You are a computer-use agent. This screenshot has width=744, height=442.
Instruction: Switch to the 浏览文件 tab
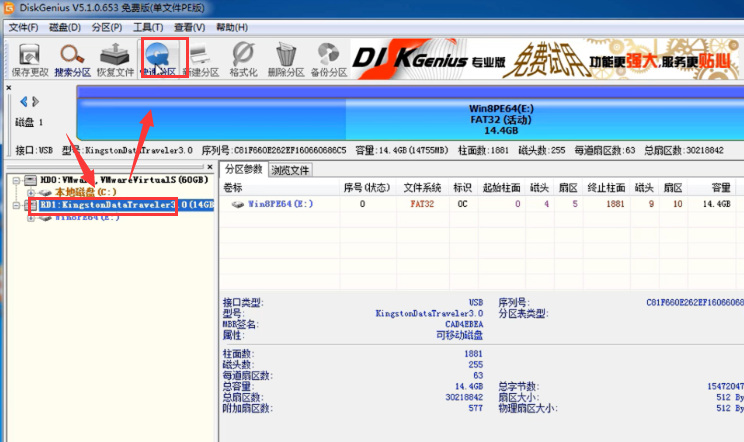click(291, 170)
